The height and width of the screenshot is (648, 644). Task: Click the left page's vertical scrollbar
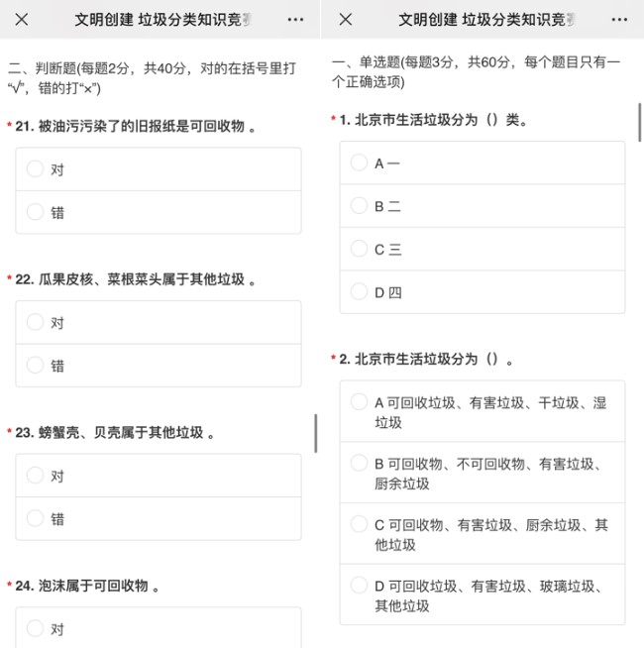click(x=316, y=433)
